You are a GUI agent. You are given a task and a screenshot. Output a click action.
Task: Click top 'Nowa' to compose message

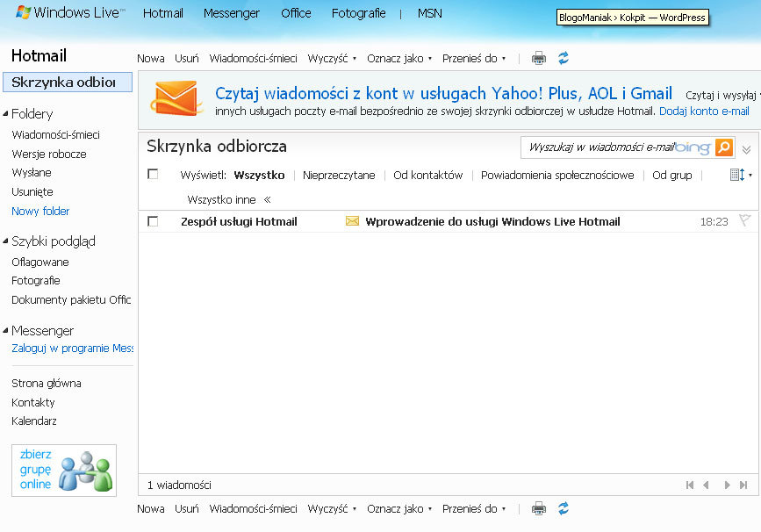click(150, 59)
